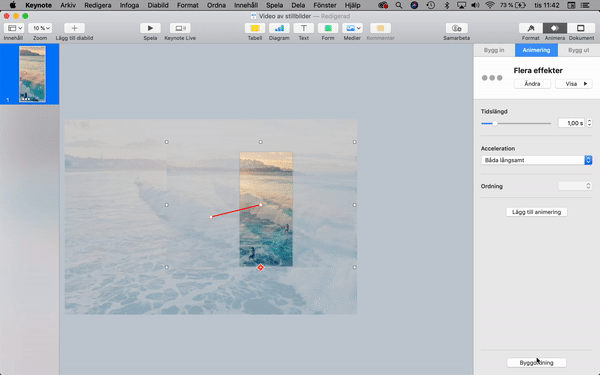Open the Apple menu
The image size is (600, 375).
pos(13,5)
